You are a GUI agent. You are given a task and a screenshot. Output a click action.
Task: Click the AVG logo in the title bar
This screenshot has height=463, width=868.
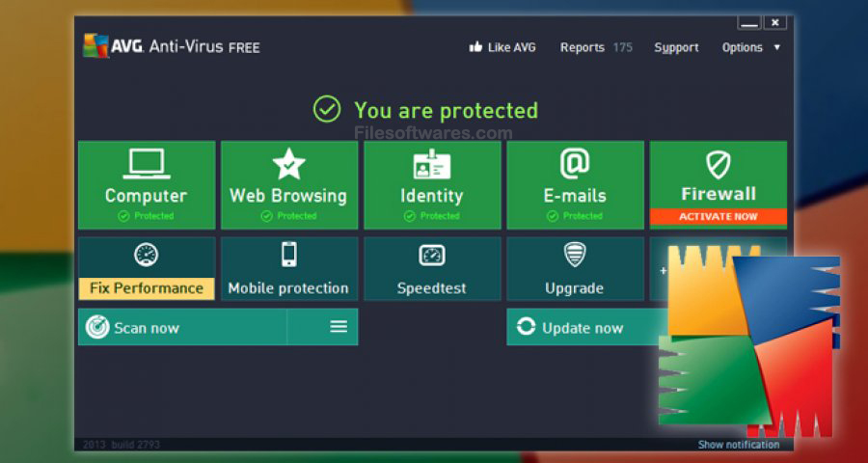(x=95, y=45)
